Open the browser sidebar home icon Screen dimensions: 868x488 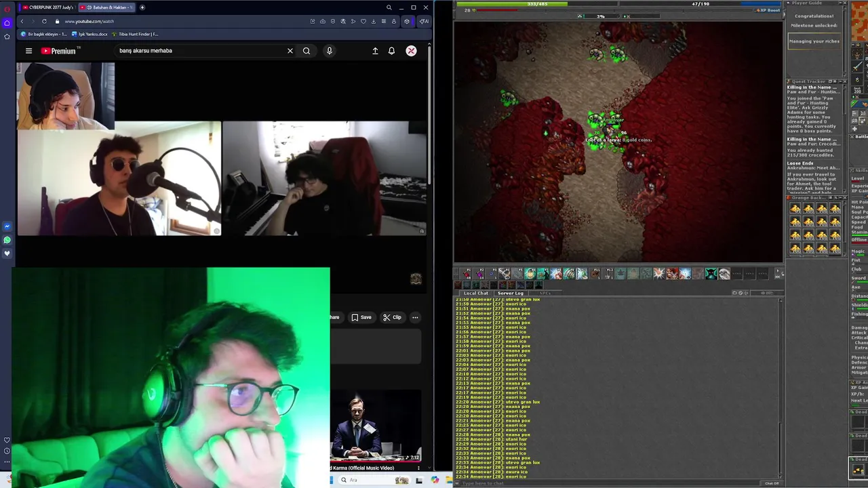pyautogui.click(x=7, y=22)
